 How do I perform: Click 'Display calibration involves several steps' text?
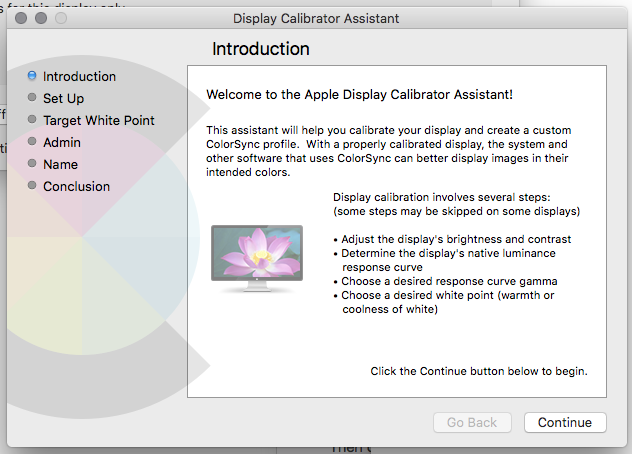(x=442, y=197)
